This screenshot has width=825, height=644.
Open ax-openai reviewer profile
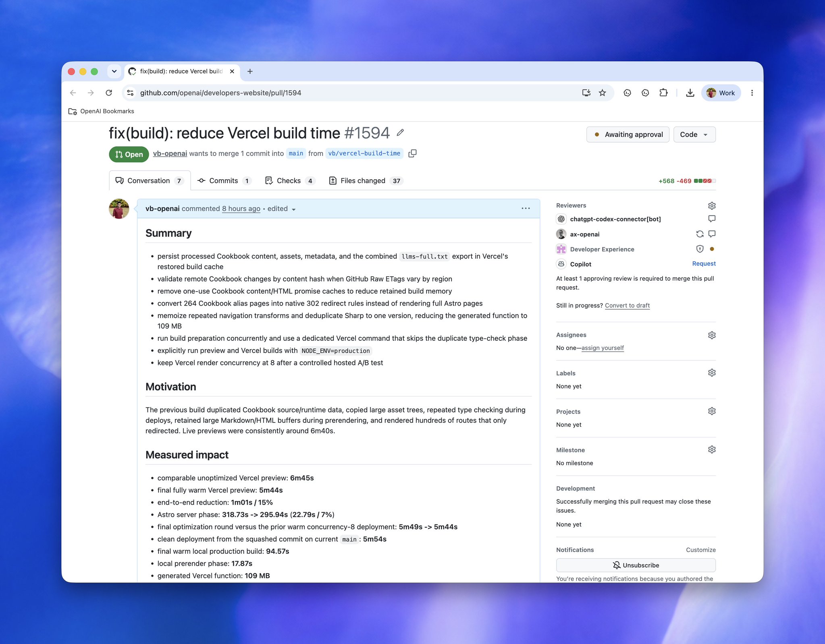584,234
